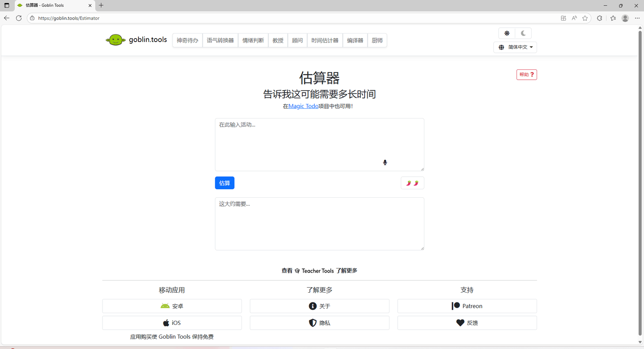Open the 关于 info button
Image resolution: width=644 pixels, height=349 pixels.
coord(319,306)
